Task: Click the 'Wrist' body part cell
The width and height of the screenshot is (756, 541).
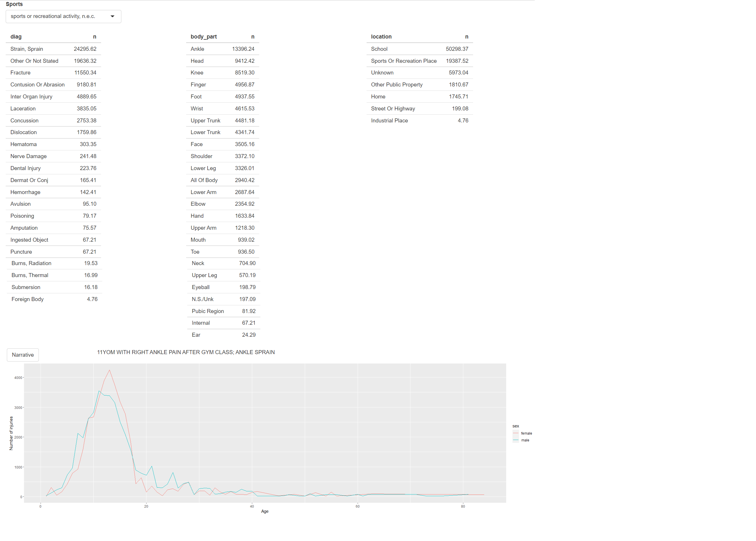Action: [x=197, y=109]
